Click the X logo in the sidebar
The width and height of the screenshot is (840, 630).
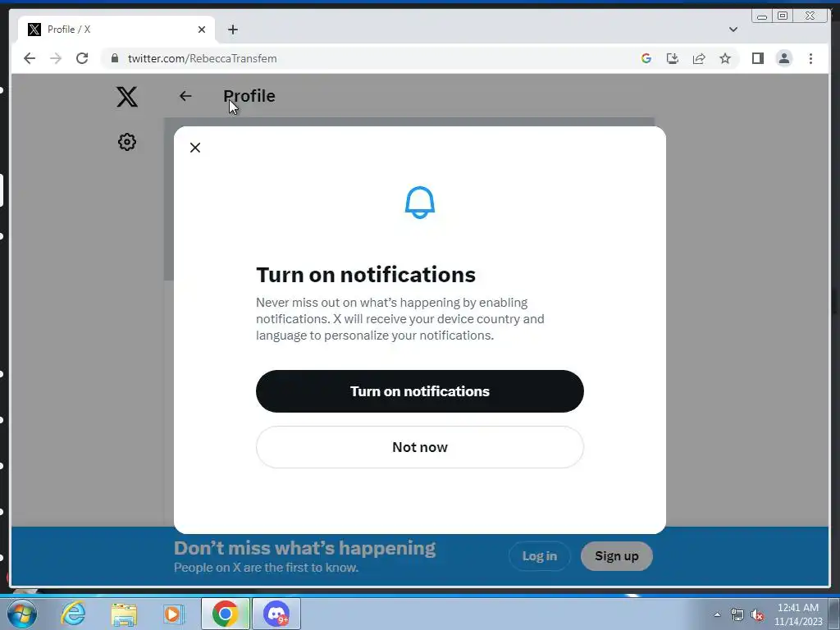[x=127, y=97]
